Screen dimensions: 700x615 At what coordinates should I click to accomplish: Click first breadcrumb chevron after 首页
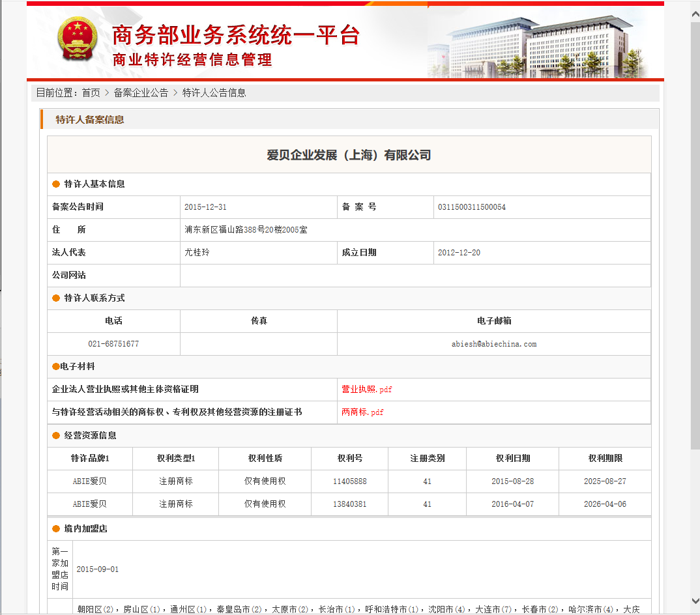pyautogui.click(x=107, y=93)
